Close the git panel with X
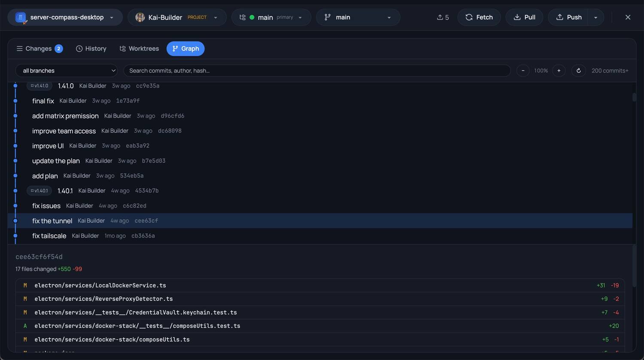The height and width of the screenshot is (360, 644). 628,17
